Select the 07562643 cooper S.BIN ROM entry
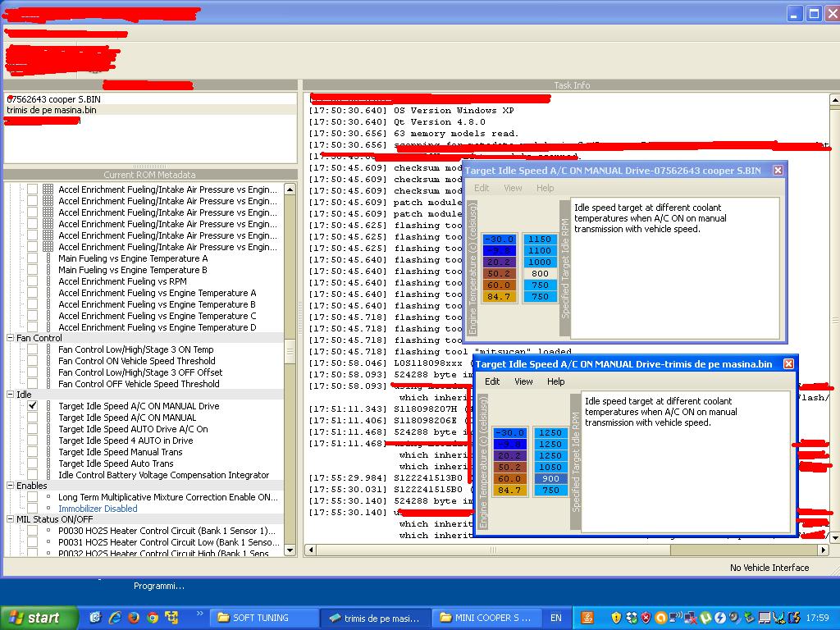This screenshot has height=630, width=840. pyautogui.click(x=53, y=99)
